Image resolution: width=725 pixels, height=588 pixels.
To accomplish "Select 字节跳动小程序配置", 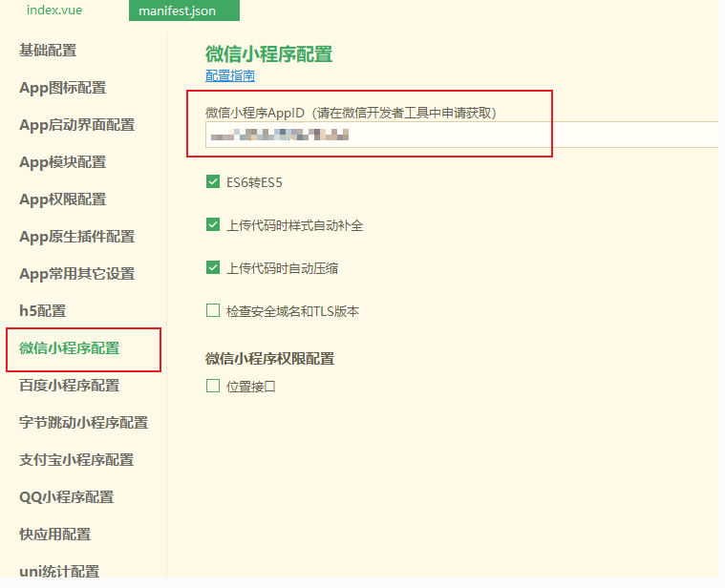I will [84, 423].
